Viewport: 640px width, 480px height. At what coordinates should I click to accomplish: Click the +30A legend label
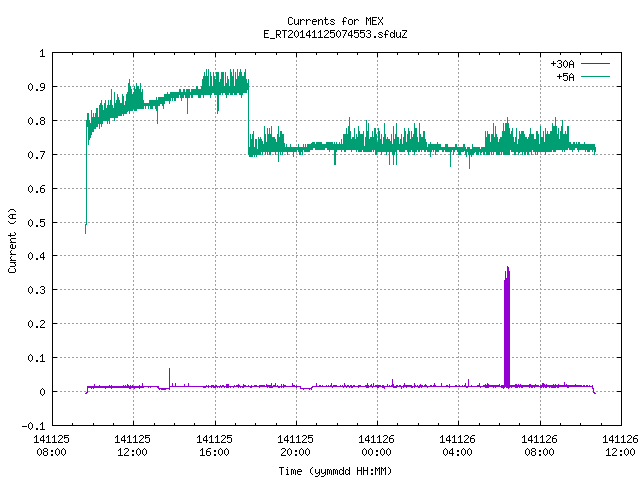562,64
